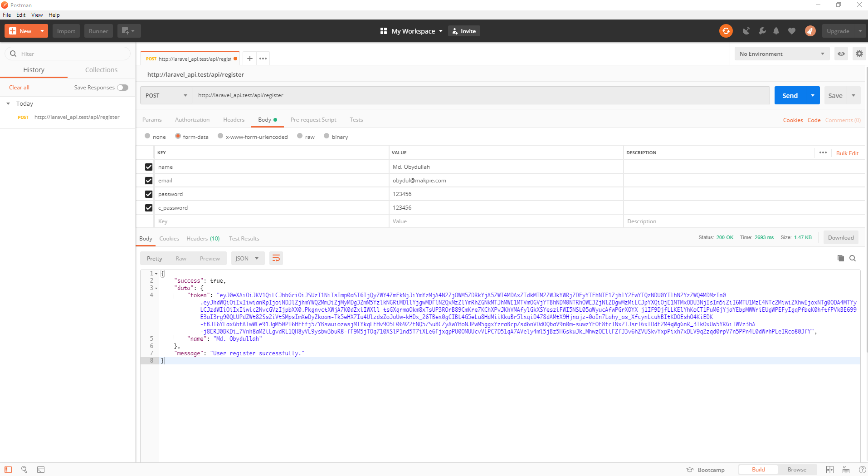This screenshot has height=476, width=868.
Task: Click the Bulk Edit link
Action: pyautogui.click(x=847, y=153)
